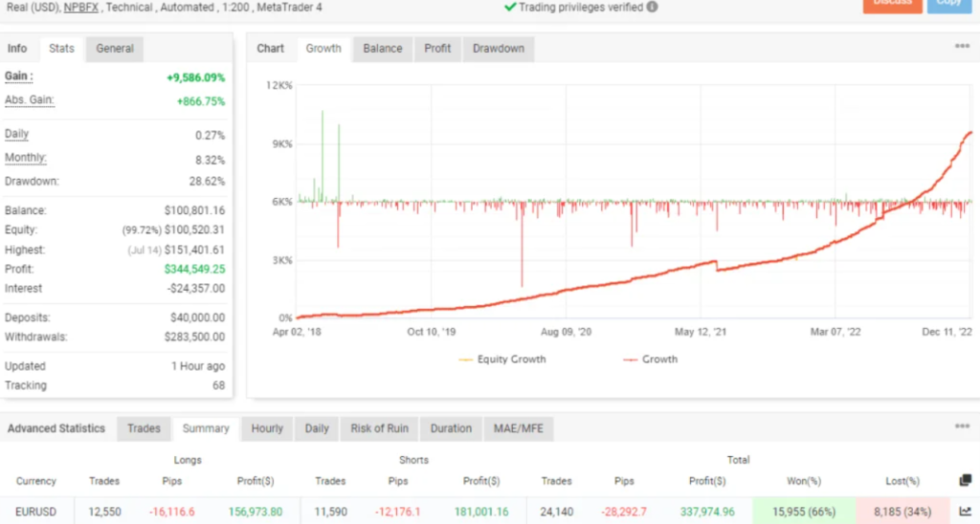Viewport: 980px width, 524px height.
Task: Click the chart icon in the EURUSD row
Action: point(965,512)
